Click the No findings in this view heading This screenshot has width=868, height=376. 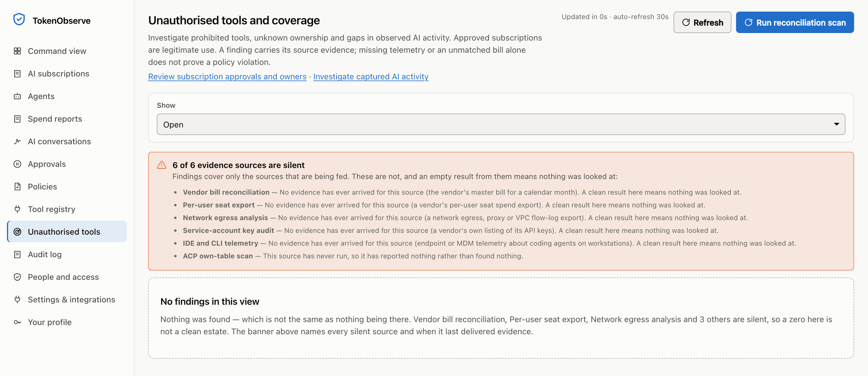(209, 302)
